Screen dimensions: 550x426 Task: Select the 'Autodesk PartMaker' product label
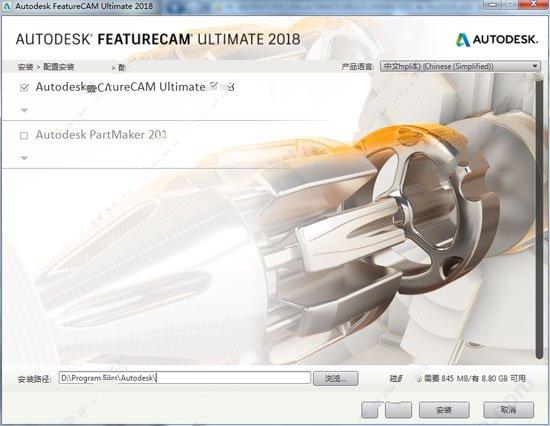pos(101,135)
